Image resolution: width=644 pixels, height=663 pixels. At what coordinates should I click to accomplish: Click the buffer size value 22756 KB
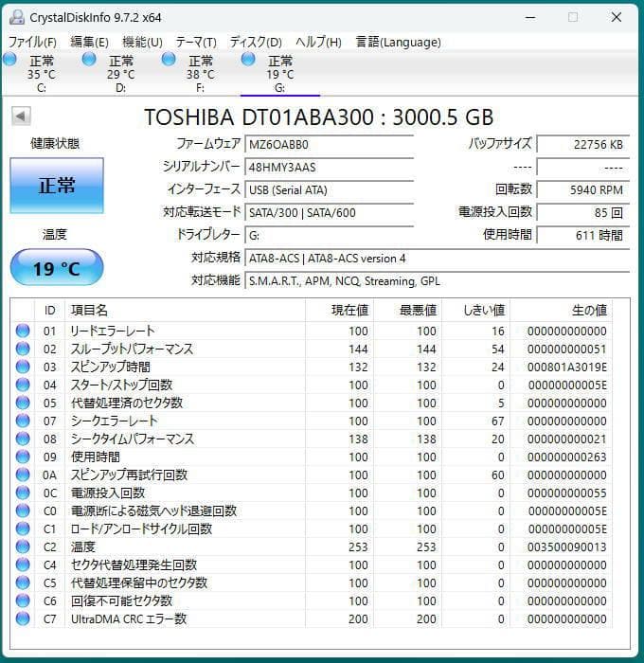pos(583,145)
